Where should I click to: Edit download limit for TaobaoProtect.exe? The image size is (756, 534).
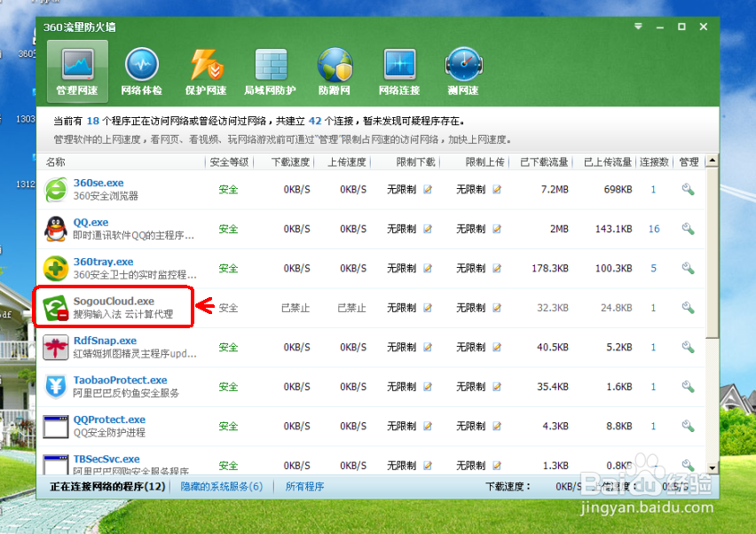click(x=428, y=387)
